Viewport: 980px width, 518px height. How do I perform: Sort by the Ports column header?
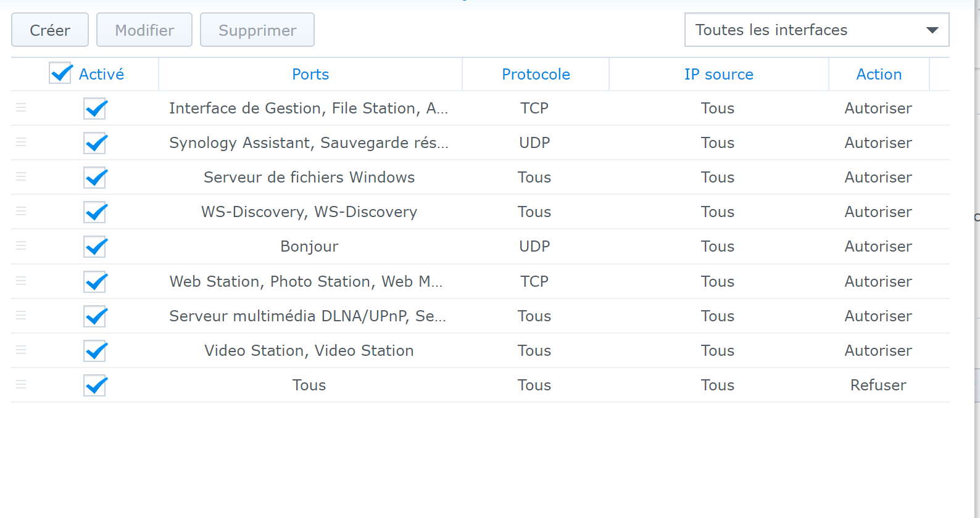click(x=310, y=75)
